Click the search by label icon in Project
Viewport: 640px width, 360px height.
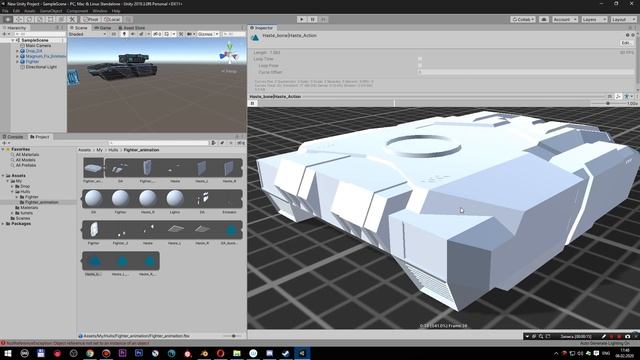pyautogui.click(x=222, y=143)
